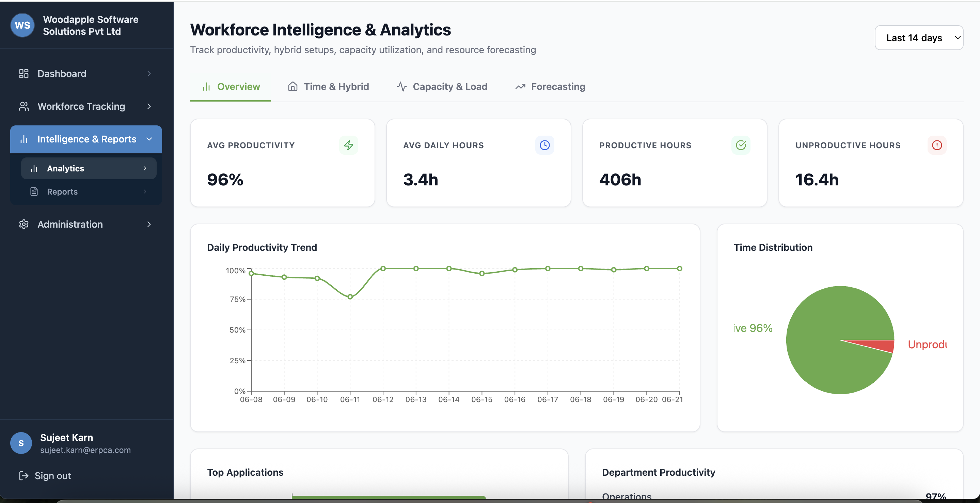This screenshot has width=980, height=503.
Task: Click the Unprodu red pie label
Action: 927,345
